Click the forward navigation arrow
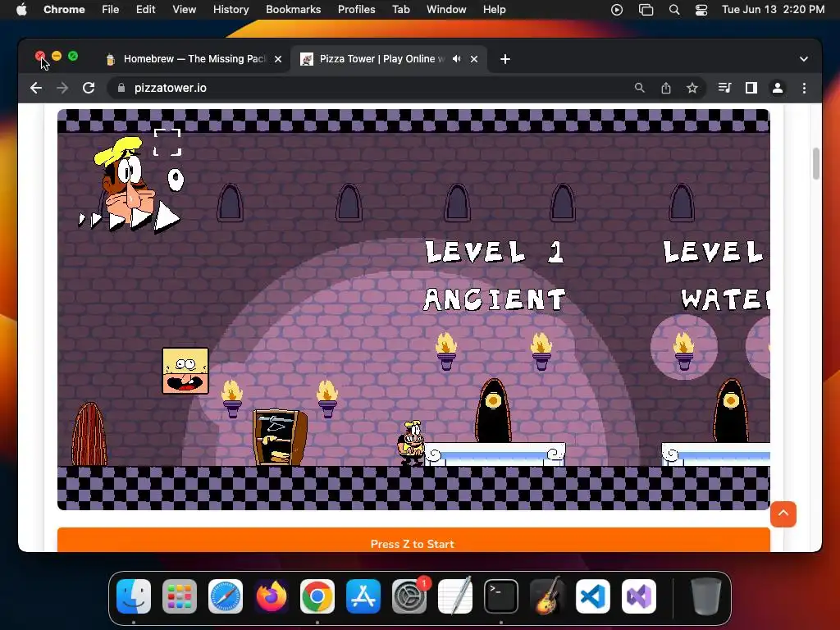Image resolution: width=840 pixels, height=630 pixels. [62, 88]
